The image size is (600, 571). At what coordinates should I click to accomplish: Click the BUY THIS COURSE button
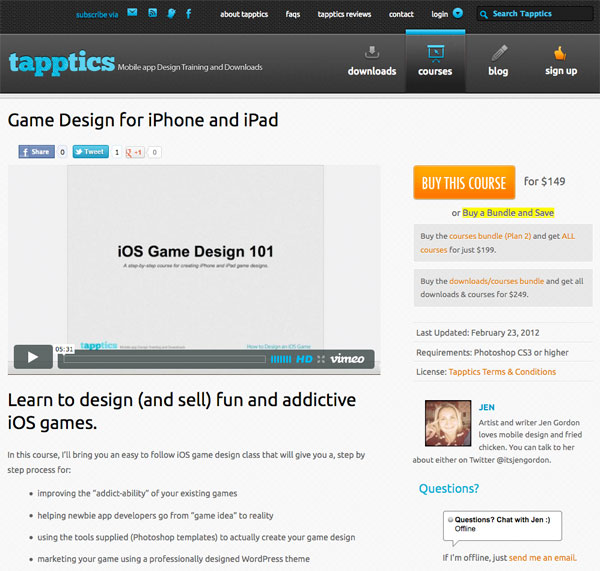[x=464, y=183]
